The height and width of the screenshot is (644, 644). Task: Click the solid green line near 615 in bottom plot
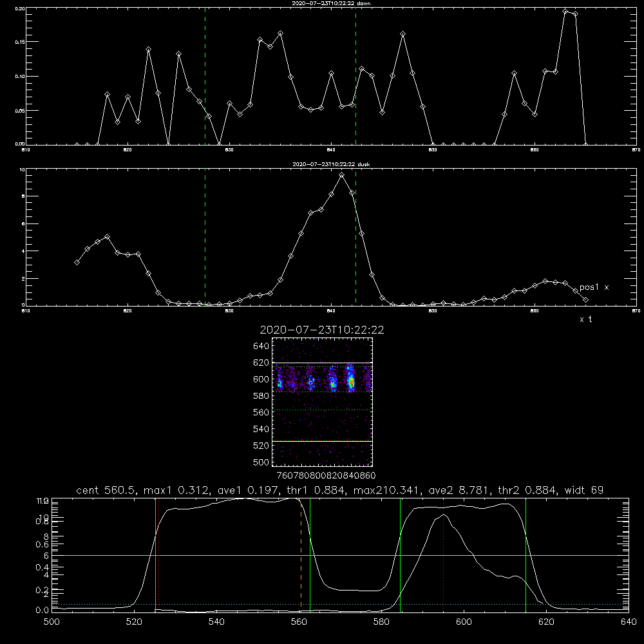[526, 556]
